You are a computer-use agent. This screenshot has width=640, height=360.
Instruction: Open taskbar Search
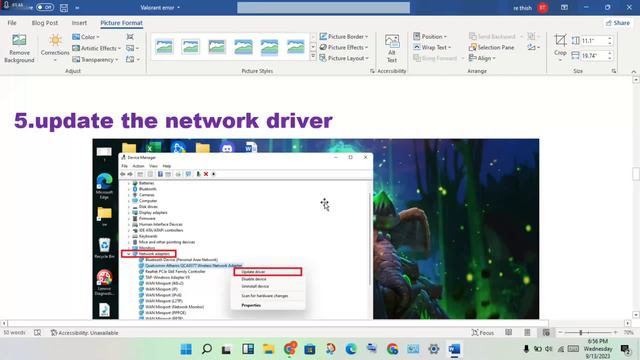click(x=207, y=349)
